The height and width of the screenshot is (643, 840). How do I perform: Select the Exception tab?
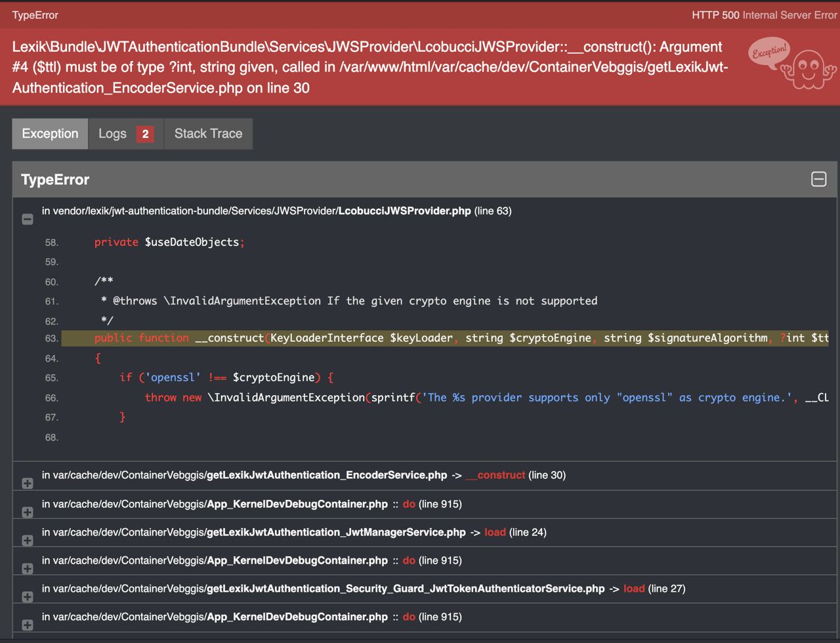tap(50, 134)
